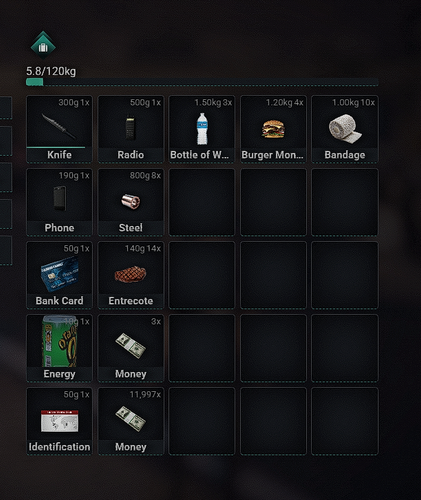Click empty slot right of Entrecote

(202, 275)
